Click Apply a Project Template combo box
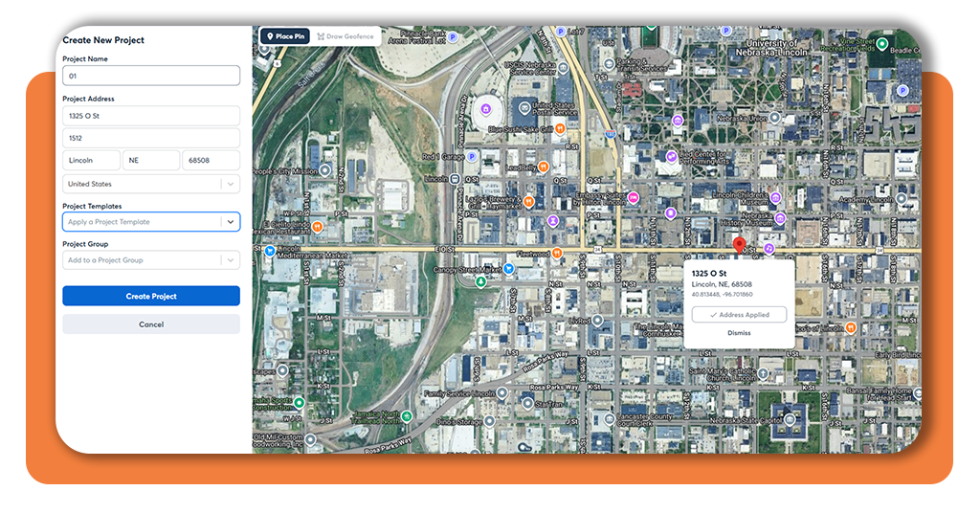Screen dimensions: 980x513 (x=151, y=222)
